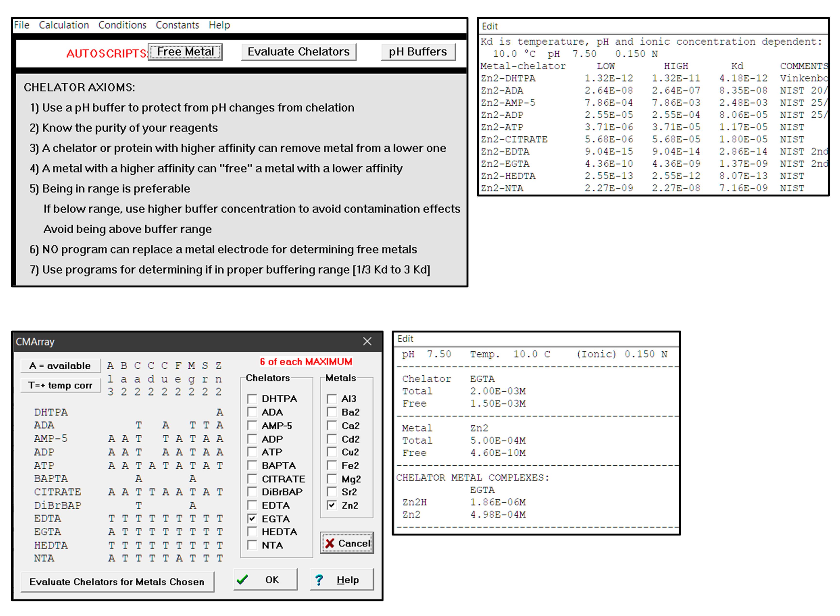This screenshot has width=840, height=616.
Task: Click the Evaluate Chelators autoscript button
Action: (299, 52)
